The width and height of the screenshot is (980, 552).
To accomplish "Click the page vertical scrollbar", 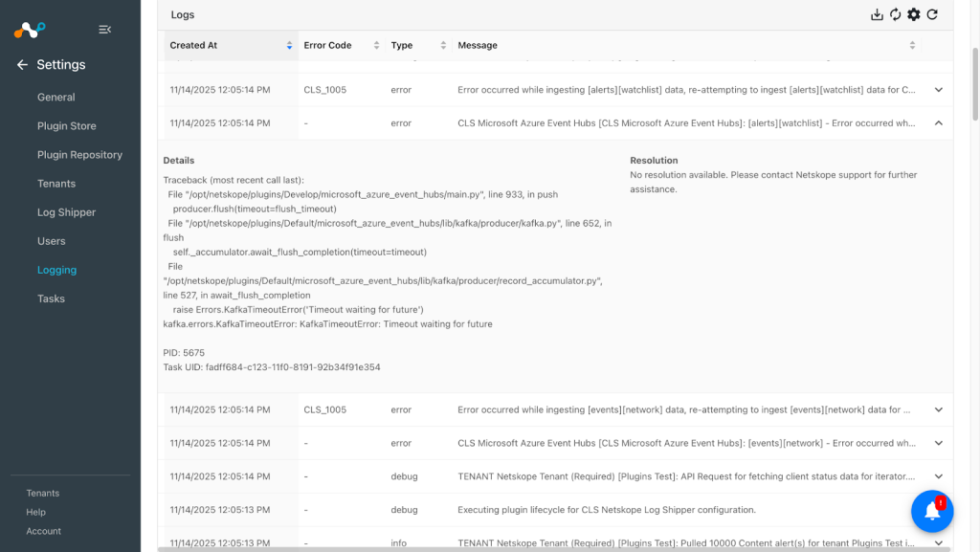I will pyautogui.click(x=975, y=84).
